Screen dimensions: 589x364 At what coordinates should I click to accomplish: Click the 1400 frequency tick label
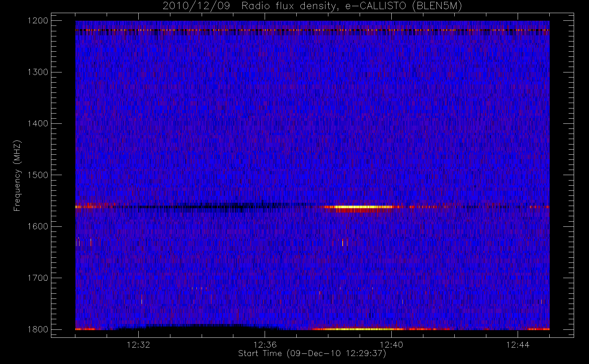point(38,124)
